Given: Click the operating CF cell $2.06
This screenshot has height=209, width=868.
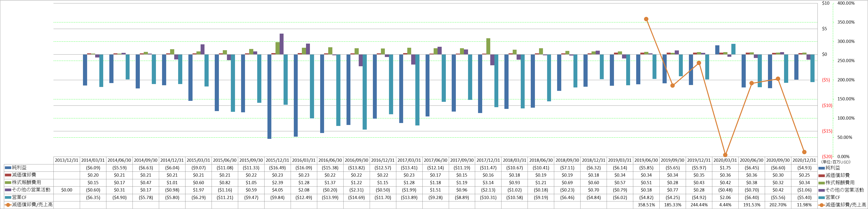Looking at the screenshot, I should pos(725,198).
